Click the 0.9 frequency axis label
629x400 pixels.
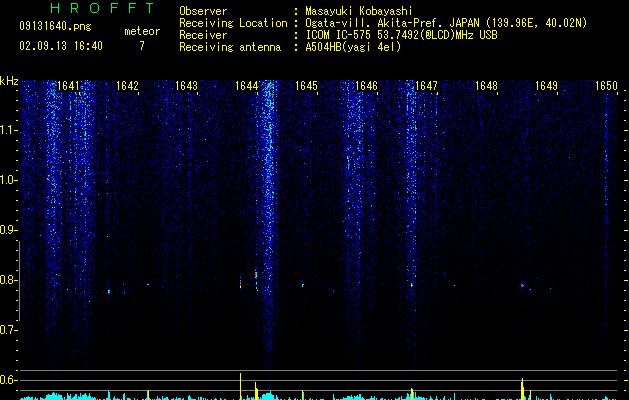point(8,230)
